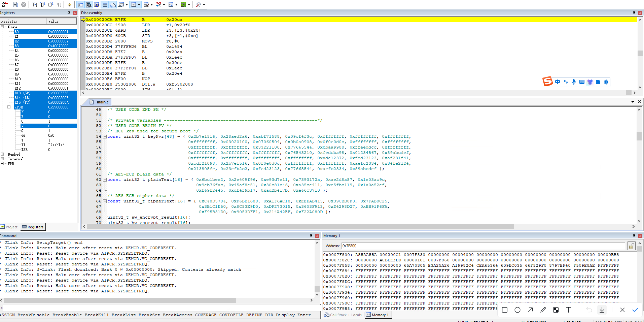The width and height of the screenshot is (644, 322).
Task: Switch to the Project tab
Action: pos(9,227)
